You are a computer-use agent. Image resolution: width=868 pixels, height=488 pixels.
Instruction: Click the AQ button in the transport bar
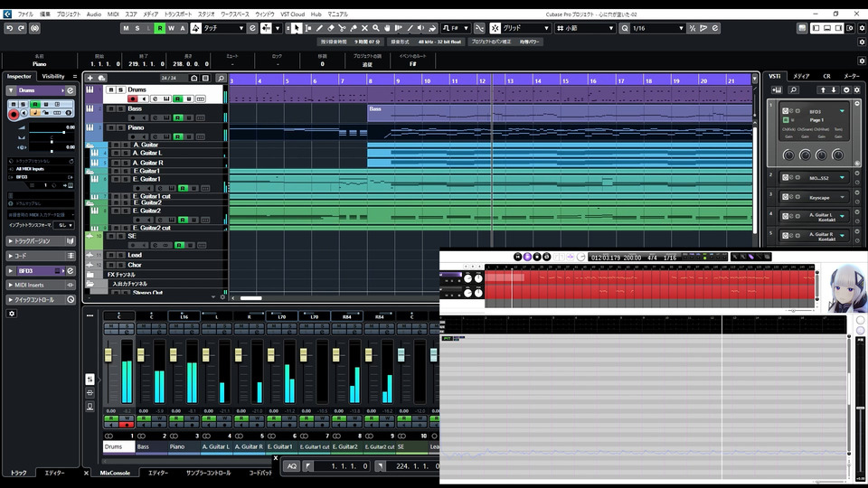pos(291,466)
